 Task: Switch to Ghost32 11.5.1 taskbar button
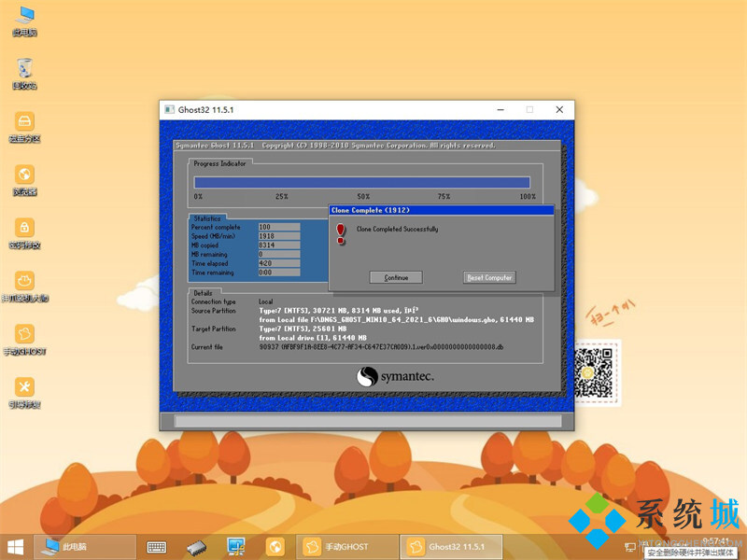coord(451,547)
